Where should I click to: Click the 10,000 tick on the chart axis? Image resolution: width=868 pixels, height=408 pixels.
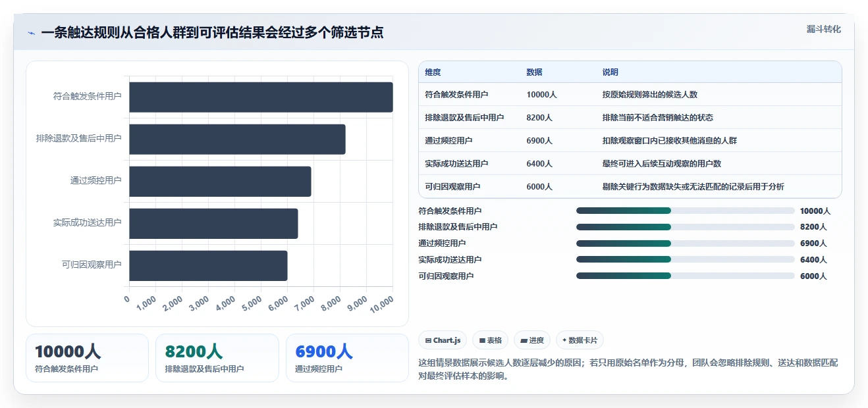pyautogui.click(x=382, y=305)
